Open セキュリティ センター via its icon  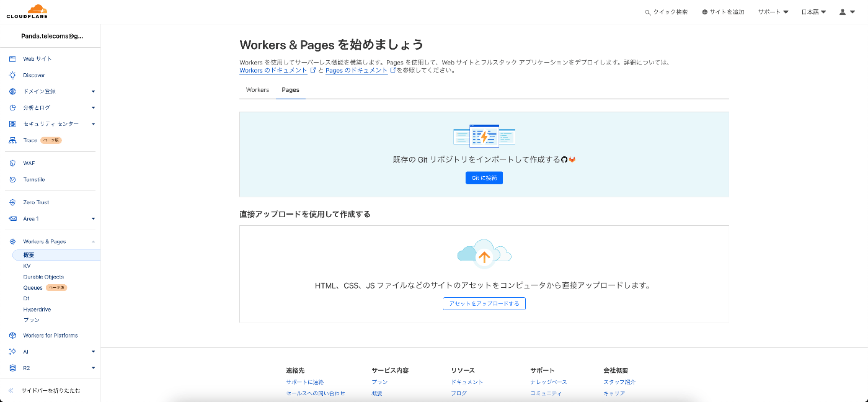pos(12,124)
